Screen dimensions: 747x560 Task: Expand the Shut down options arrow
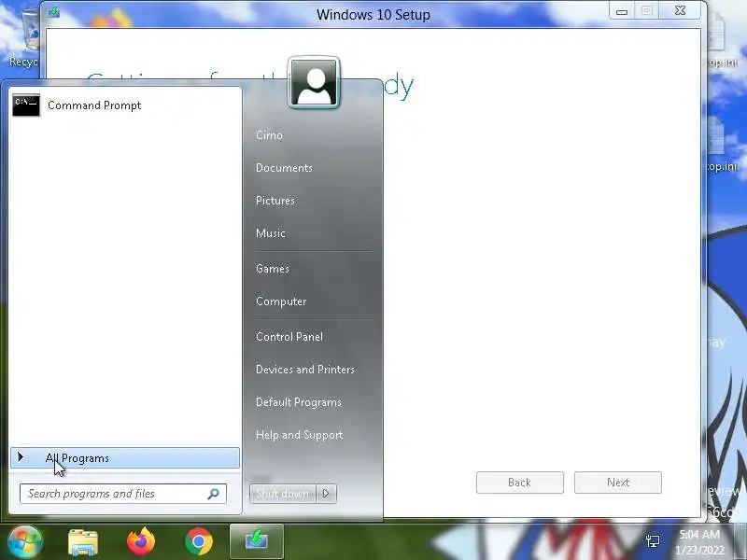(326, 494)
